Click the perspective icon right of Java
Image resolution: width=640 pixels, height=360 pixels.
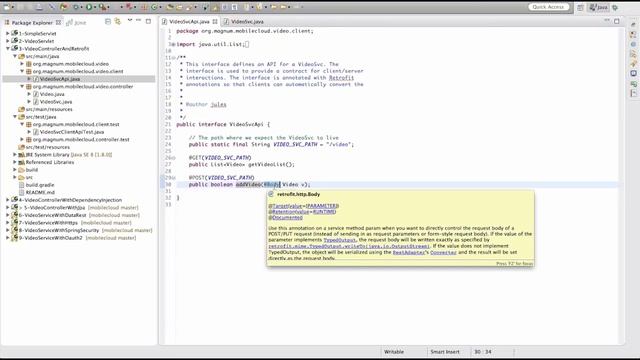(615, 7)
